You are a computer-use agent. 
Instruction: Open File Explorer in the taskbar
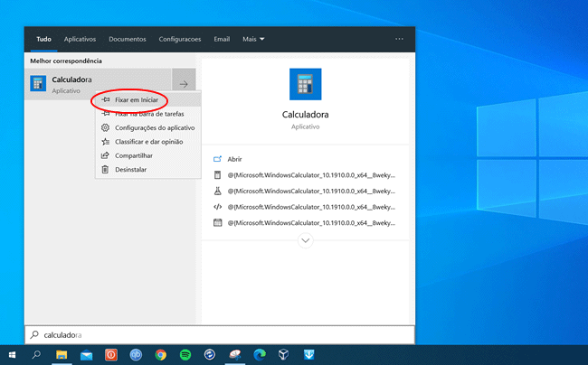click(x=62, y=355)
